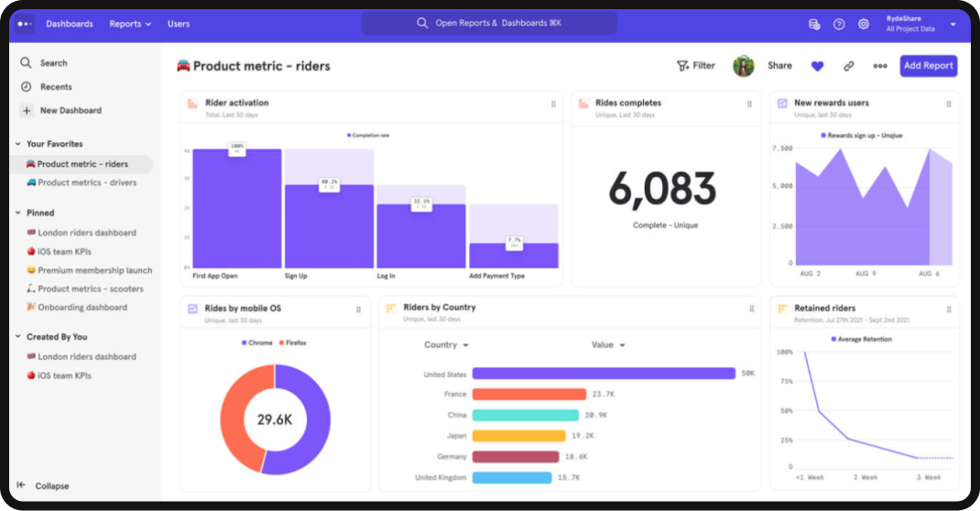Open Product metrics - scooters dashboard
The width and height of the screenshot is (980, 511).
[x=84, y=288]
